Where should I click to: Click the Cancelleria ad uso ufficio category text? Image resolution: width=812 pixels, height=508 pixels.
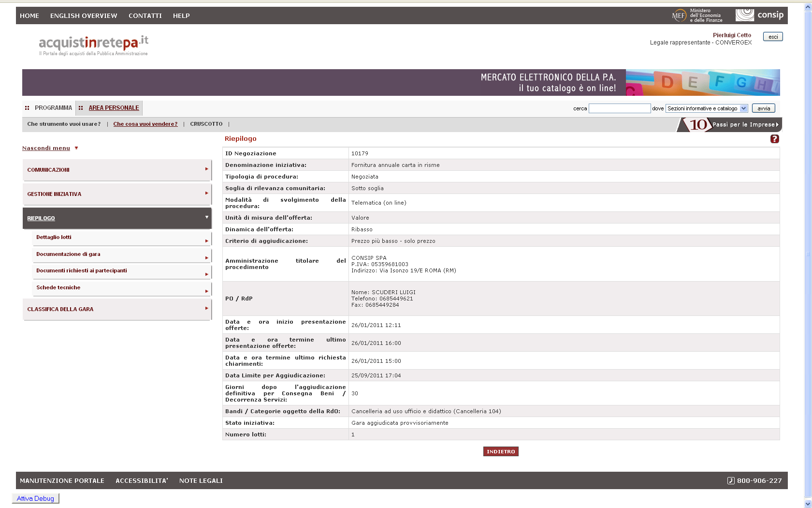[426, 411]
